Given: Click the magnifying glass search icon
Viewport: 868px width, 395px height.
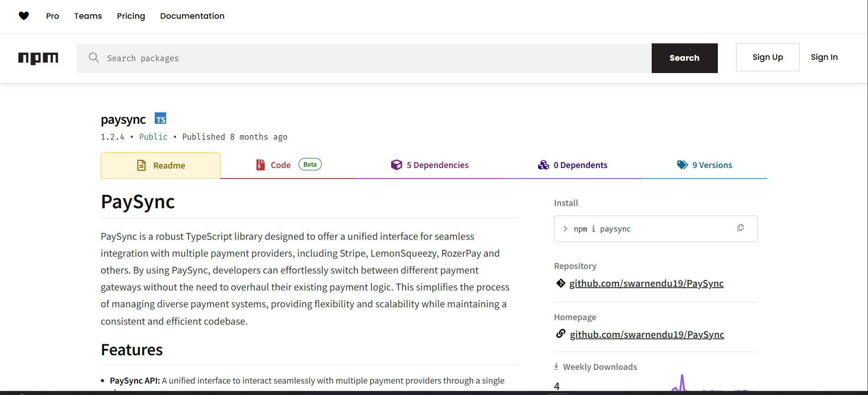Looking at the screenshot, I should point(94,58).
